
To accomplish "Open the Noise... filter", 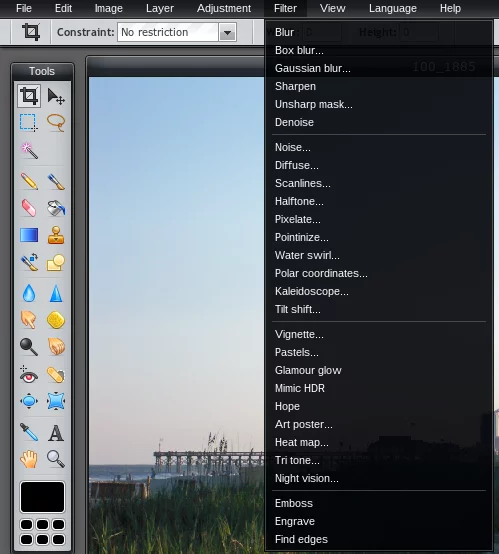I will coord(379,147).
